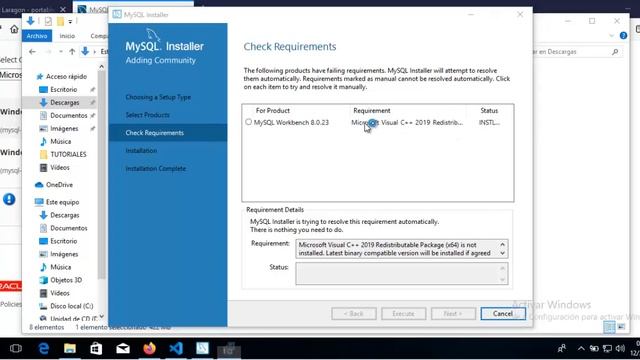This screenshot has width=640, height=360.
Task: Open Vídeos under Este equipo
Action: (x=55, y=293)
